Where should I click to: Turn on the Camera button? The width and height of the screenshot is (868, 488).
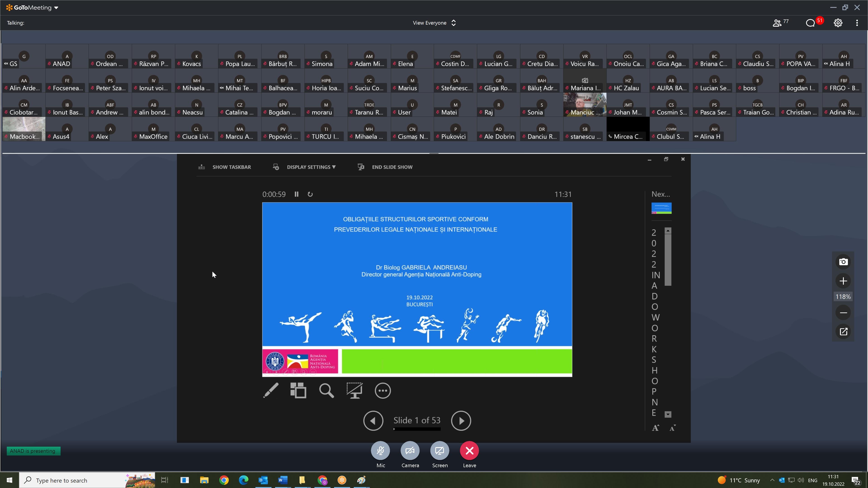410,451
